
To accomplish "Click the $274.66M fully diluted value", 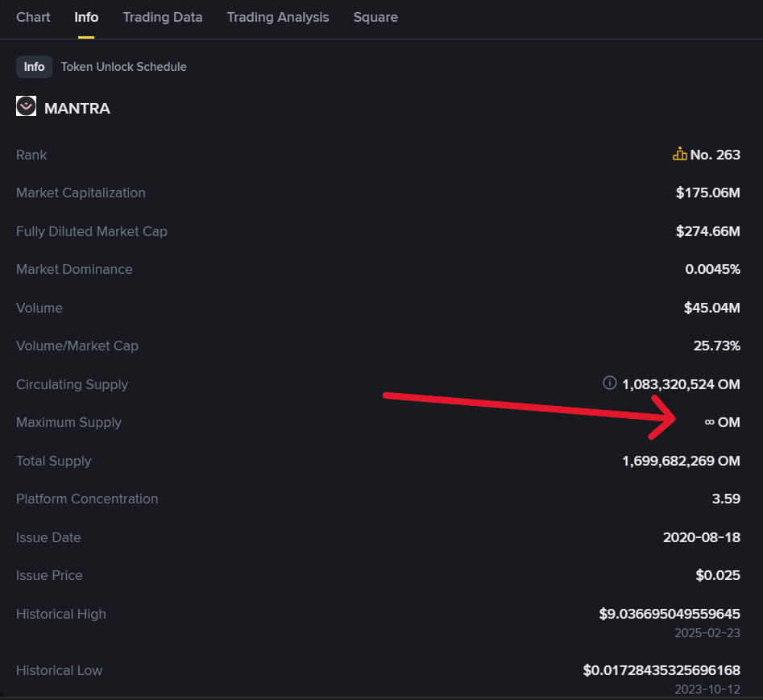I will [x=707, y=231].
